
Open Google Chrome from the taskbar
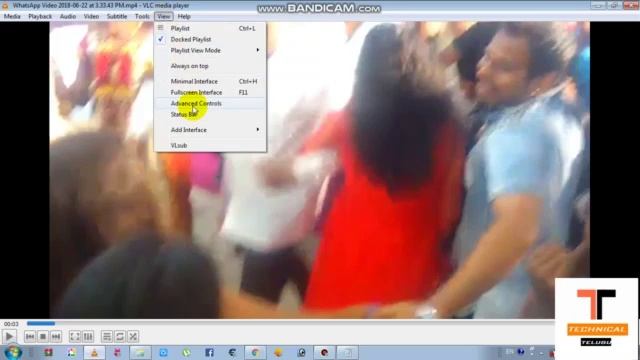pos(255,352)
